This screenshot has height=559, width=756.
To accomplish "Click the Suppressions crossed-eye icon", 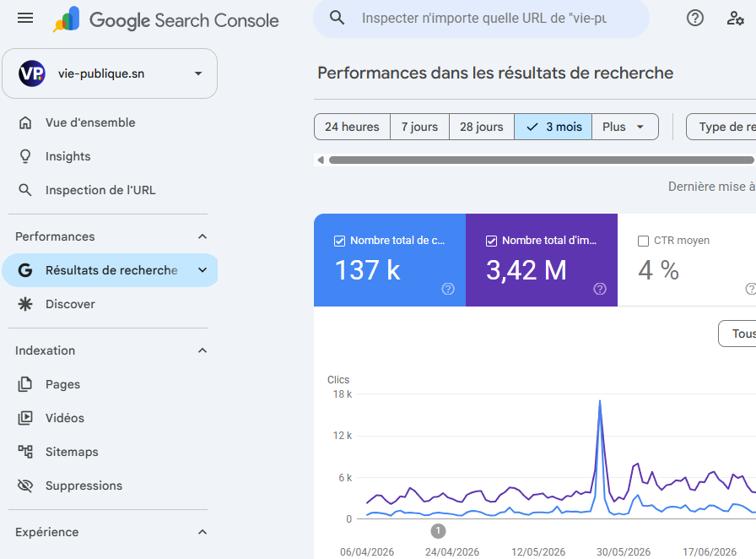I will (x=25, y=486).
